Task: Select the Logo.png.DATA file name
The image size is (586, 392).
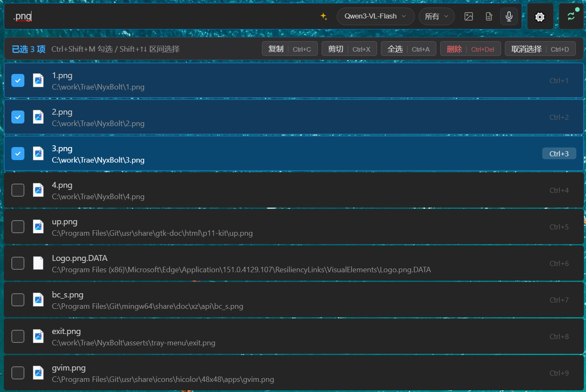Action: tap(80, 258)
